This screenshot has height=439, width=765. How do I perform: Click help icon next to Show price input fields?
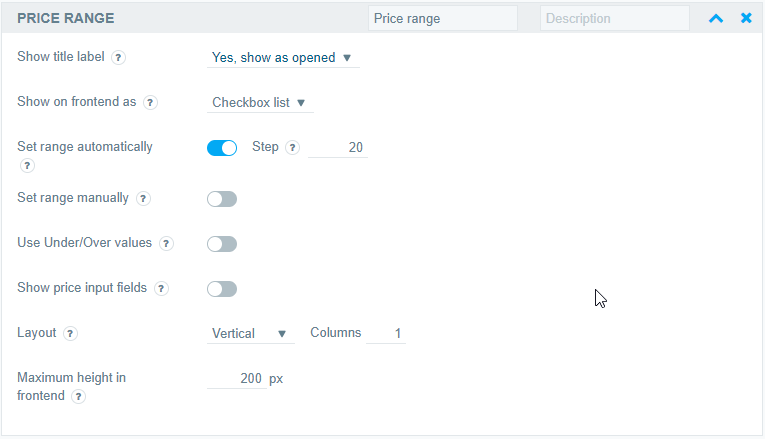(161, 288)
